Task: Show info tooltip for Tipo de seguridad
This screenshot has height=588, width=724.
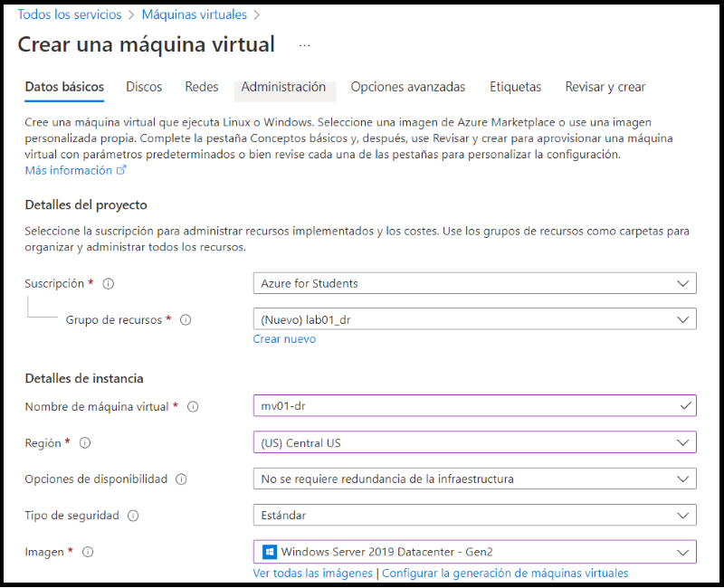Action: (133, 516)
